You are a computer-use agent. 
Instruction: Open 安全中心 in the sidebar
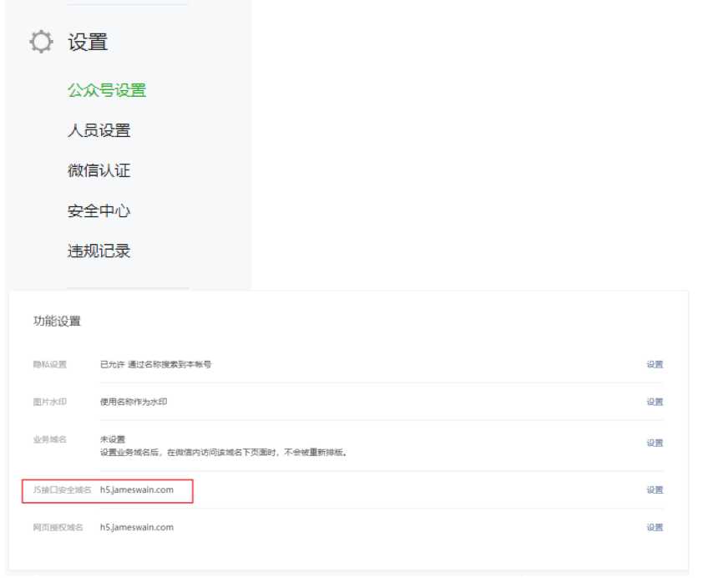click(99, 210)
